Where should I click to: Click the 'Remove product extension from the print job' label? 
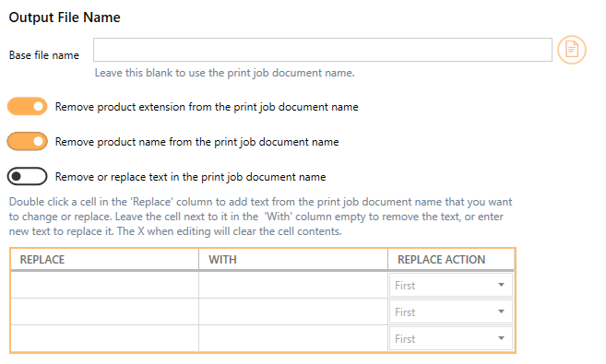[207, 107]
